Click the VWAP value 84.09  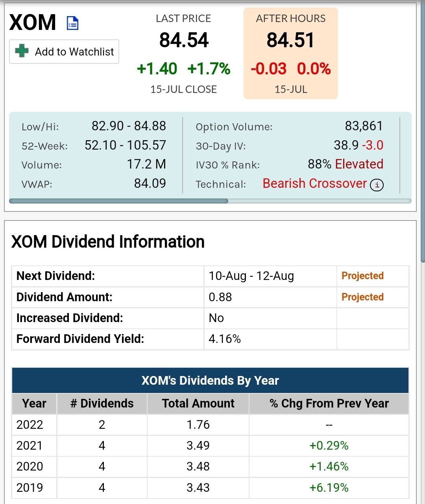(150, 183)
